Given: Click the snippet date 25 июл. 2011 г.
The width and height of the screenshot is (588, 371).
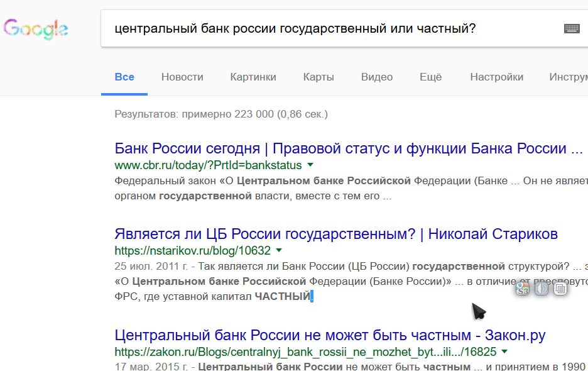Looking at the screenshot, I should [151, 266].
